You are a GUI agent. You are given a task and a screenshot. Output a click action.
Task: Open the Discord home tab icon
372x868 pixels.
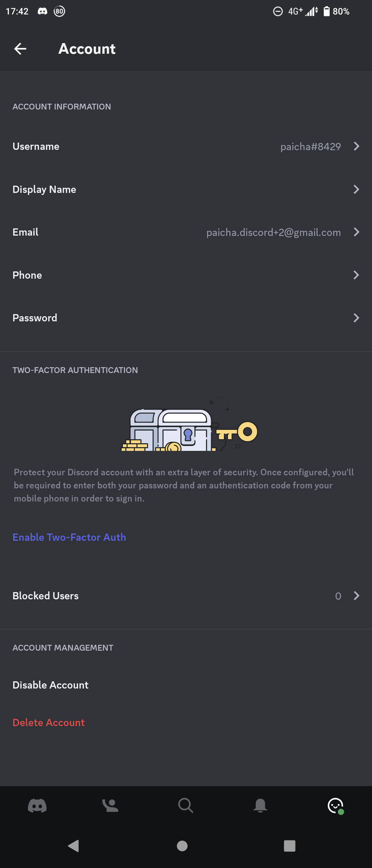[x=37, y=806]
